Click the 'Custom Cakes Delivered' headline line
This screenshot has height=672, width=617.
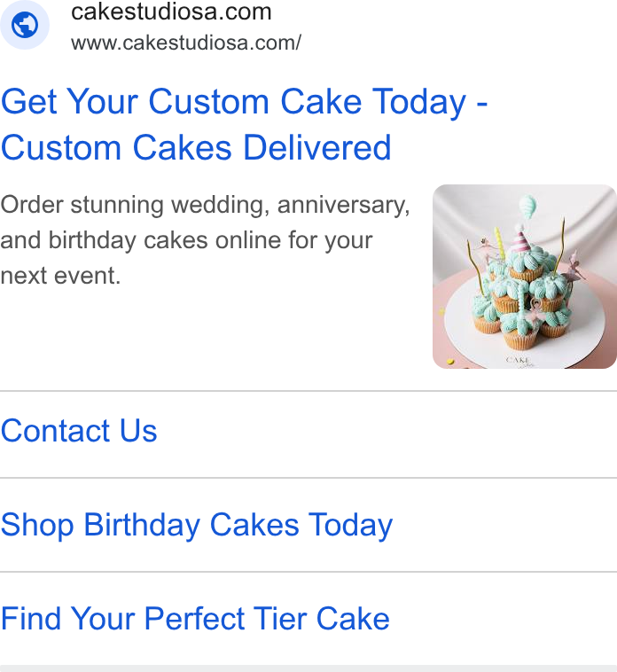[196, 147]
